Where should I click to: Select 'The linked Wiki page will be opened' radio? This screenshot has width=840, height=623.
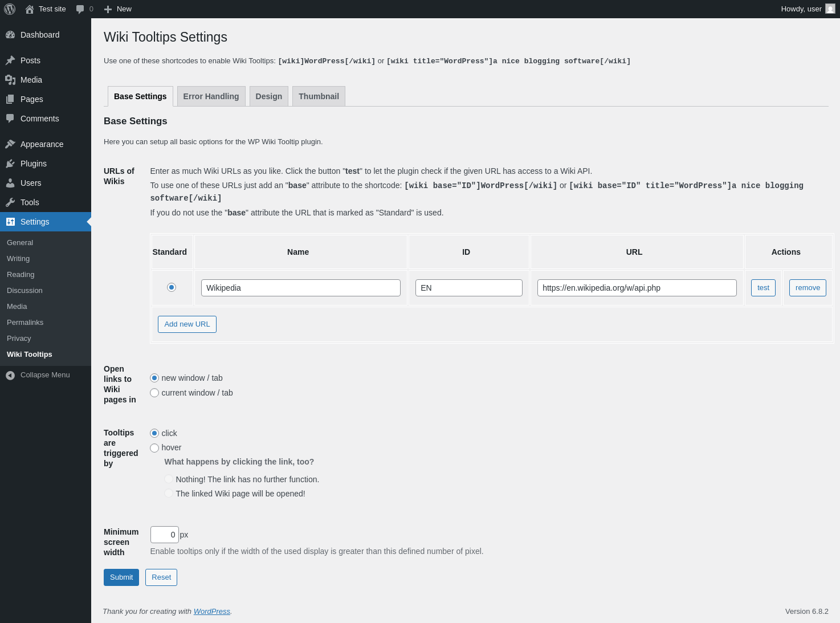point(169,494)
